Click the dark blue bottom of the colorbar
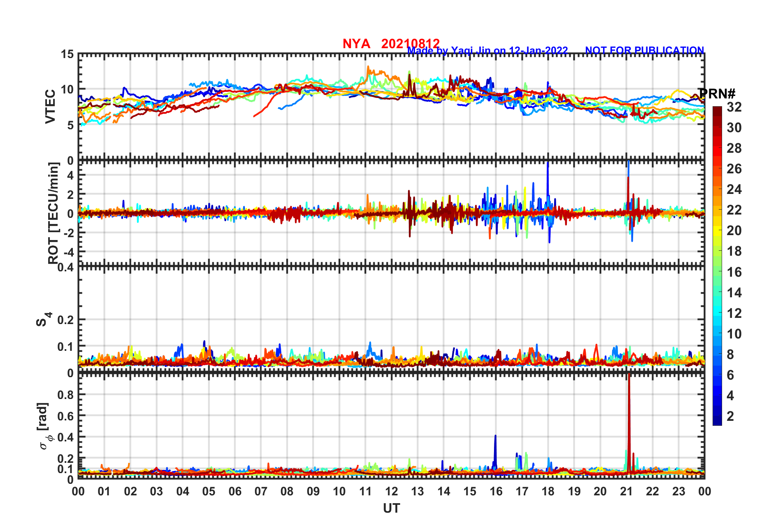783x532 pixels. (717, 422)
